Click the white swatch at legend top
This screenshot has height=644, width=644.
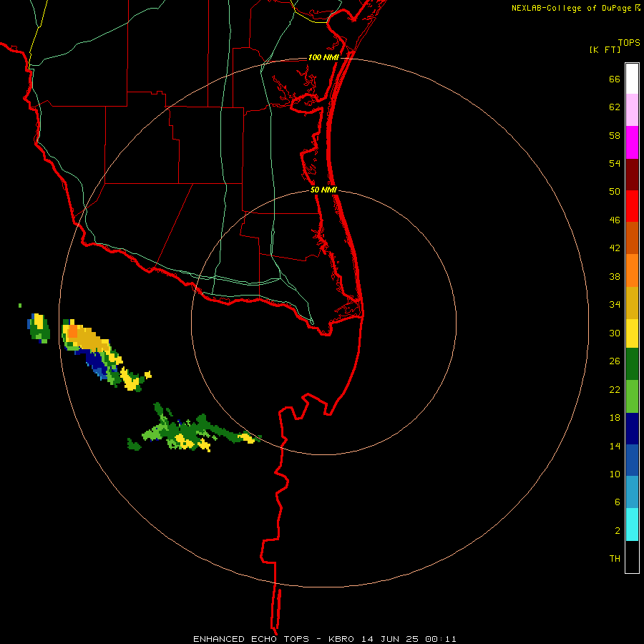(x=632, y=79)
